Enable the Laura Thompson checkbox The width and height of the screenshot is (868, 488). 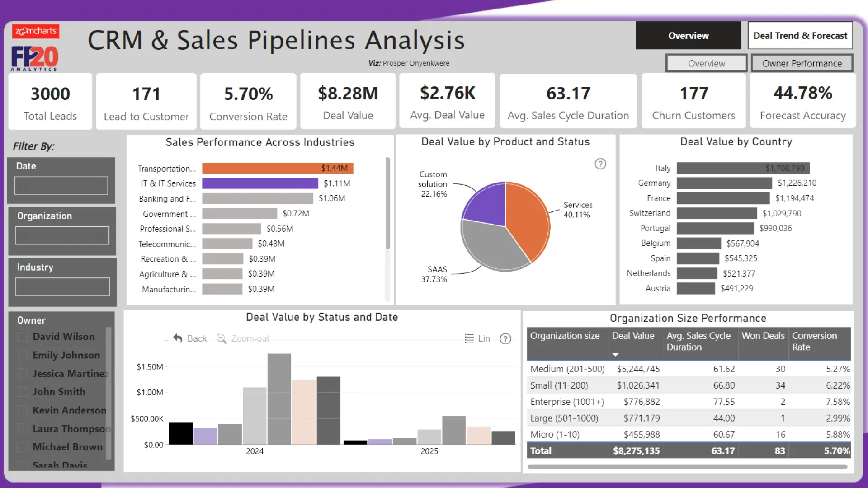(x=22, y=429)
